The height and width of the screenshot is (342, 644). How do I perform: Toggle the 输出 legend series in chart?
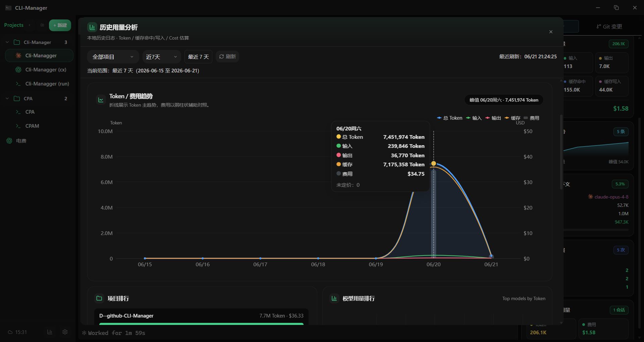point(493,118)
